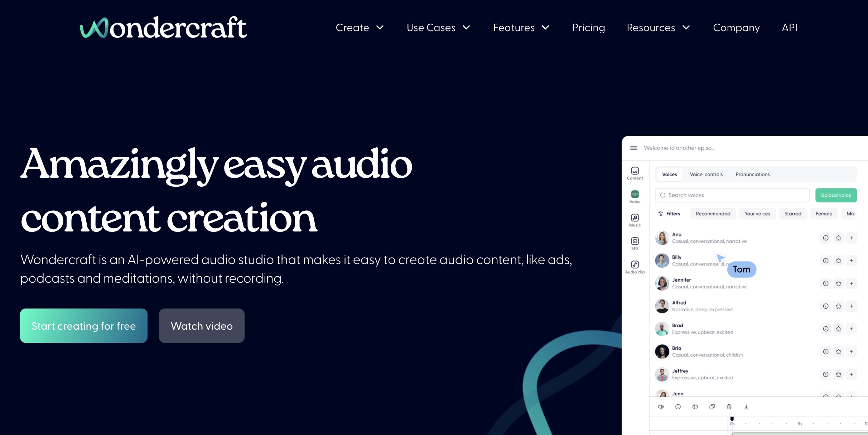
Task: Click the trash delete icon in toolbar
Action: point(729,407)
